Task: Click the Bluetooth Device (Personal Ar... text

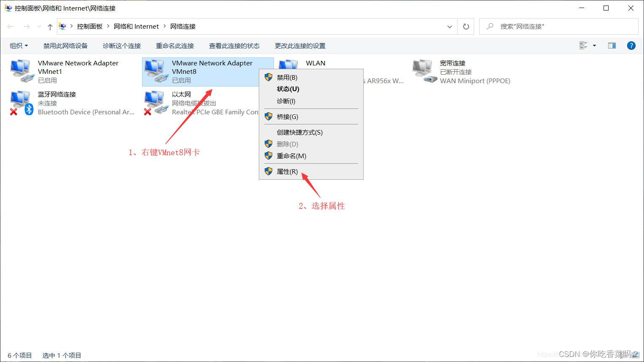Action: pyautogui.click(x=86, y=112)
